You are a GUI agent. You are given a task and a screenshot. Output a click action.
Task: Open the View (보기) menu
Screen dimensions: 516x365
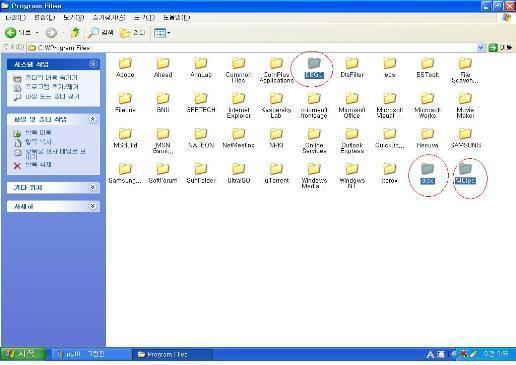pyautogui.click(x=73, y=17)
